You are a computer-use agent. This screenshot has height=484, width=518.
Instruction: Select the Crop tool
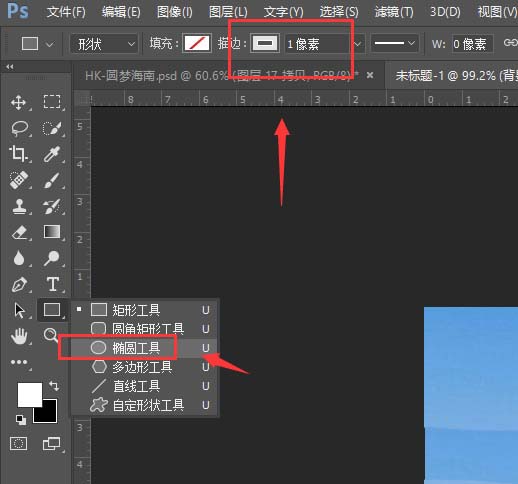[x=18, y=154]
